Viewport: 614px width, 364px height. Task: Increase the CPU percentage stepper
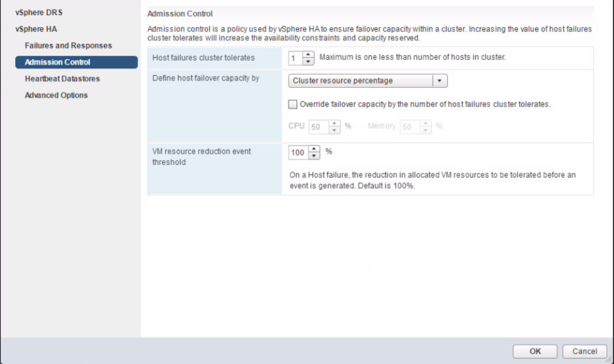click(334, 123)
